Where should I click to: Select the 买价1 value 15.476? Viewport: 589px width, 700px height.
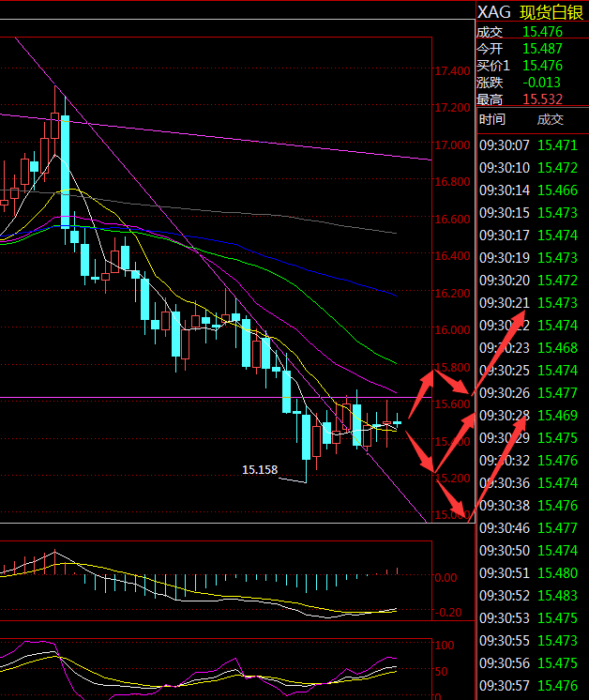click(x=542, y=66)
